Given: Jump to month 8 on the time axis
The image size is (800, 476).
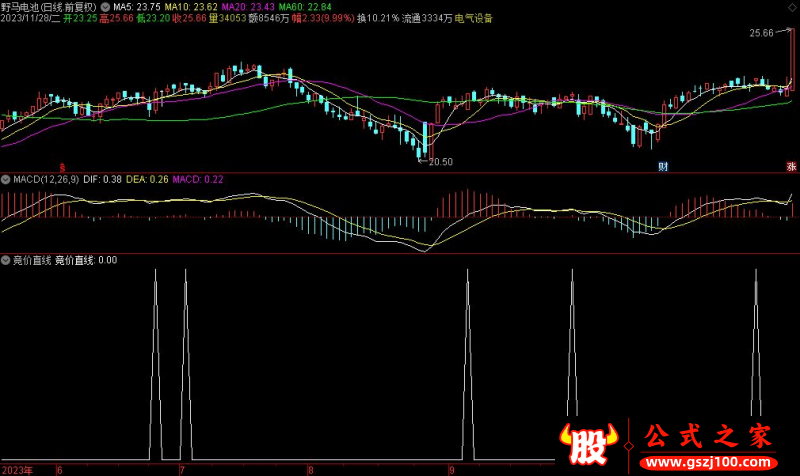Looking at the screenshot, I should pos(310,470).
